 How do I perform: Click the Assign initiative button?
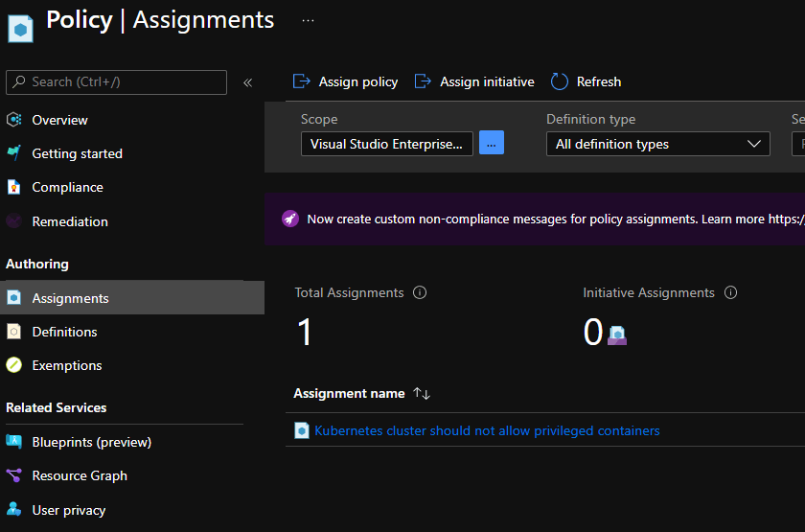(474, 81)
